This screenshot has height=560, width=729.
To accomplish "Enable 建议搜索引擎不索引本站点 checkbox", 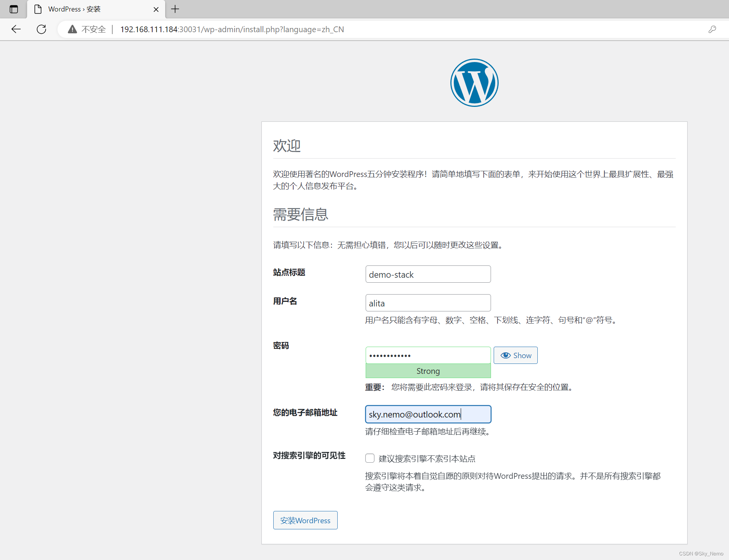I will click(x=369, y=458).
